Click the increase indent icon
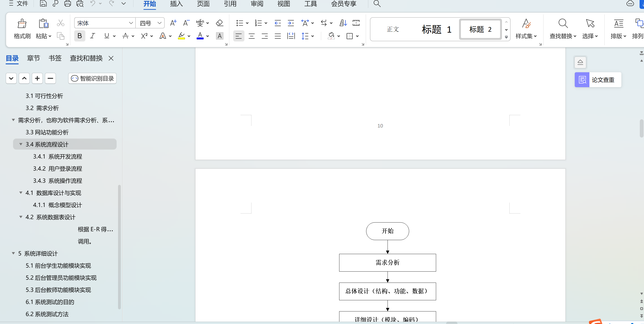 tap(291, 23)
